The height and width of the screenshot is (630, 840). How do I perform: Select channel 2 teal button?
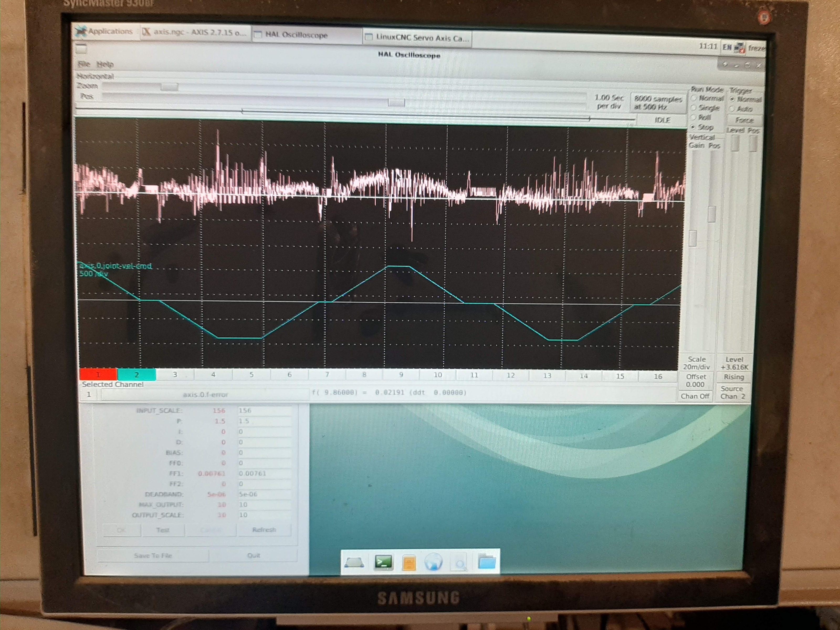click(x=137, y=374)
